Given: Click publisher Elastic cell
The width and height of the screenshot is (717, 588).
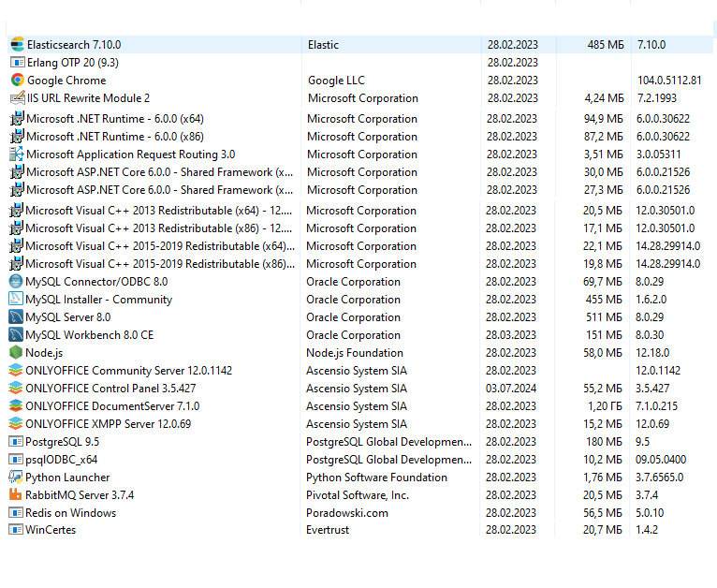Looking at the screenshot, I should pyautogui.click(x=323, y=45).
